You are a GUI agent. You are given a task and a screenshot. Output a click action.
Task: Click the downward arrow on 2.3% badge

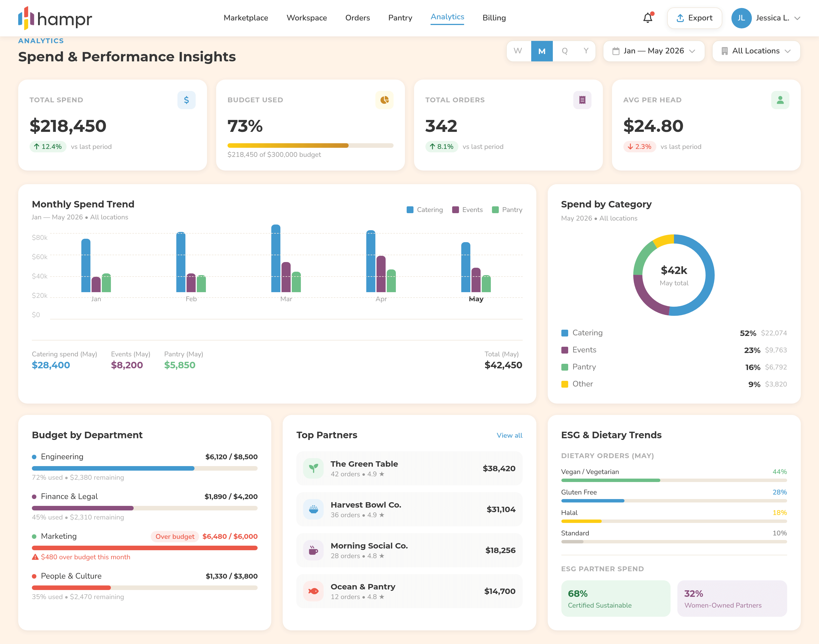click(630, 147)
